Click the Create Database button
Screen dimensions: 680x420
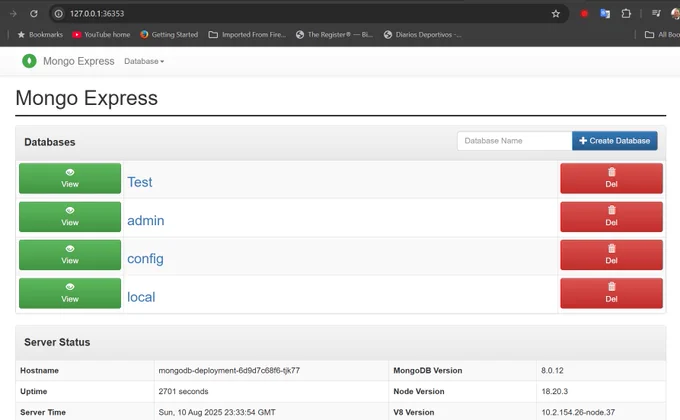pos(615,141)
